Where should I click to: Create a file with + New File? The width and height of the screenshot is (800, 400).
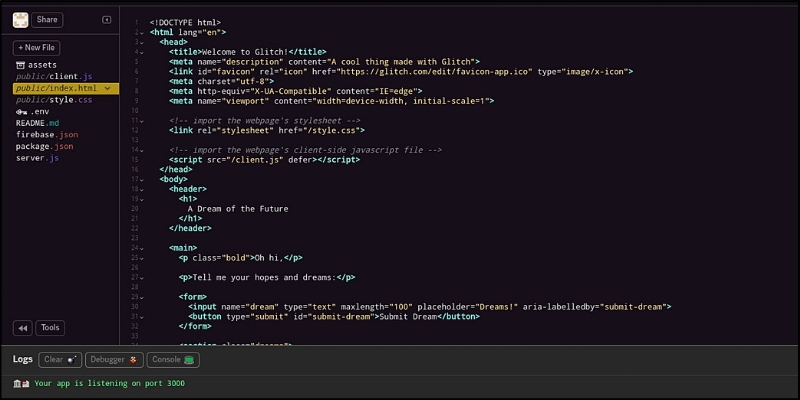pyautogui.click(x=36, y=48)
